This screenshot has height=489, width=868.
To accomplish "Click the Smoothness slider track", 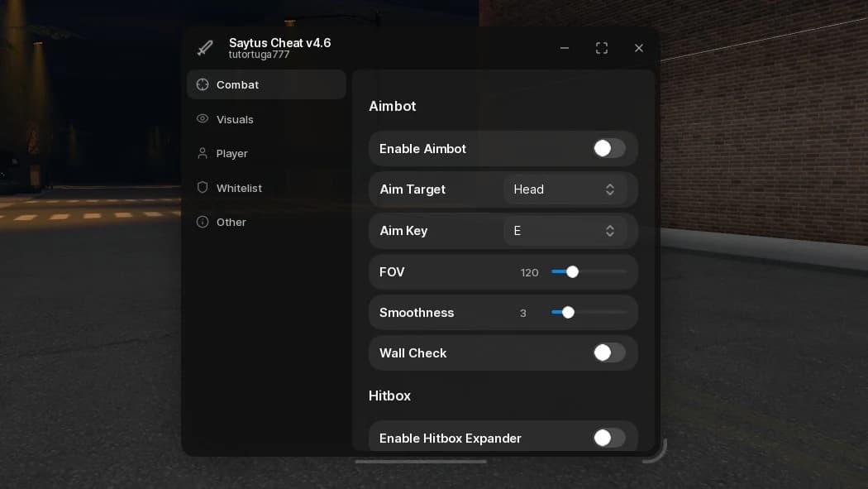I will (x=589, y=312).
